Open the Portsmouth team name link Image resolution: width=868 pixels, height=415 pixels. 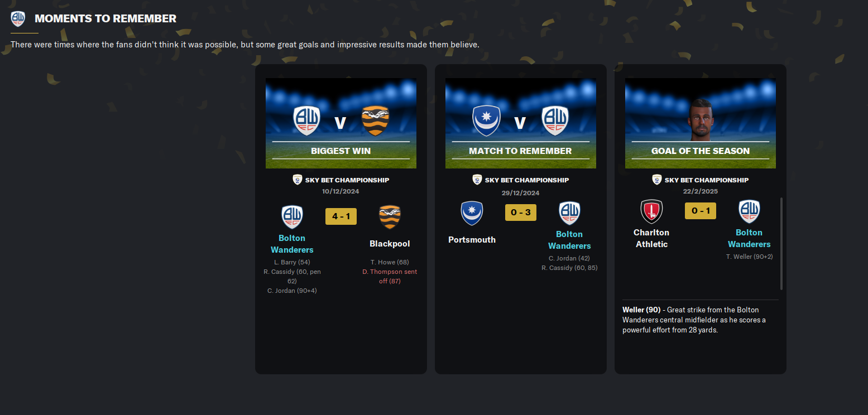(x=472, y=240)
